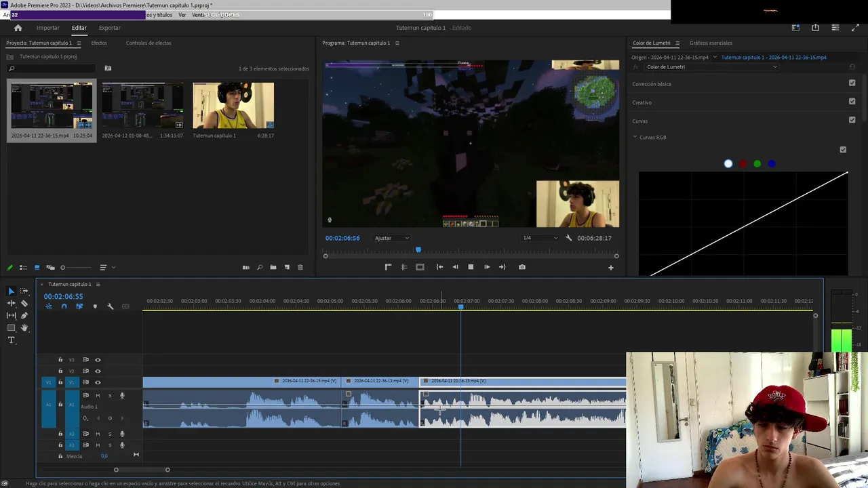Click New Bin folder icon in Project panel
This screenshot has height=488, width=868.
point(273,268)
